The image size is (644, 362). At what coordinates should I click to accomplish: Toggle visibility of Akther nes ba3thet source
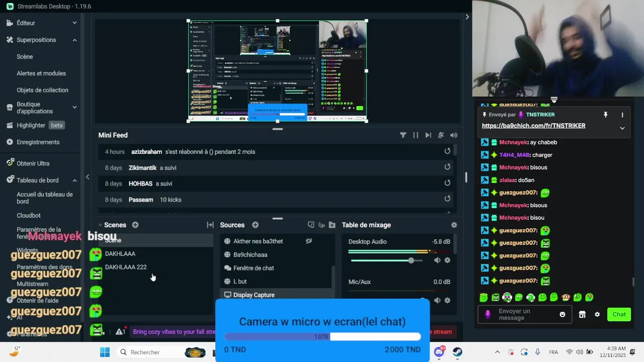(309, 241)
